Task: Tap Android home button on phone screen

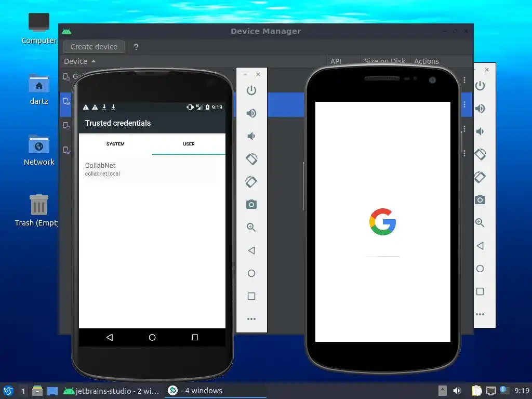Action: 152,337
